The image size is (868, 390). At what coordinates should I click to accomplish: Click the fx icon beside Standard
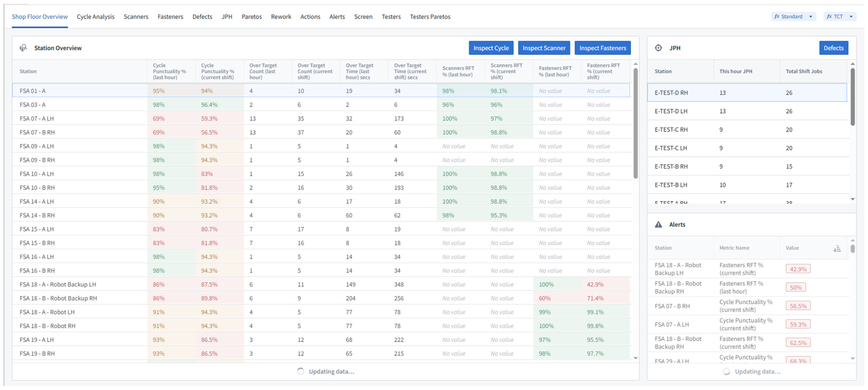[776, 17]
